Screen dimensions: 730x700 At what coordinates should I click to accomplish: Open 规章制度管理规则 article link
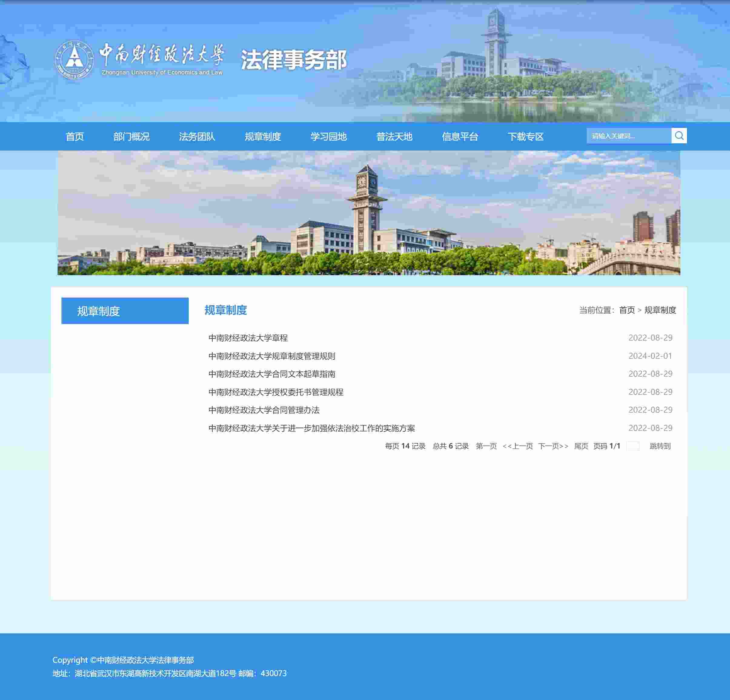272,356
